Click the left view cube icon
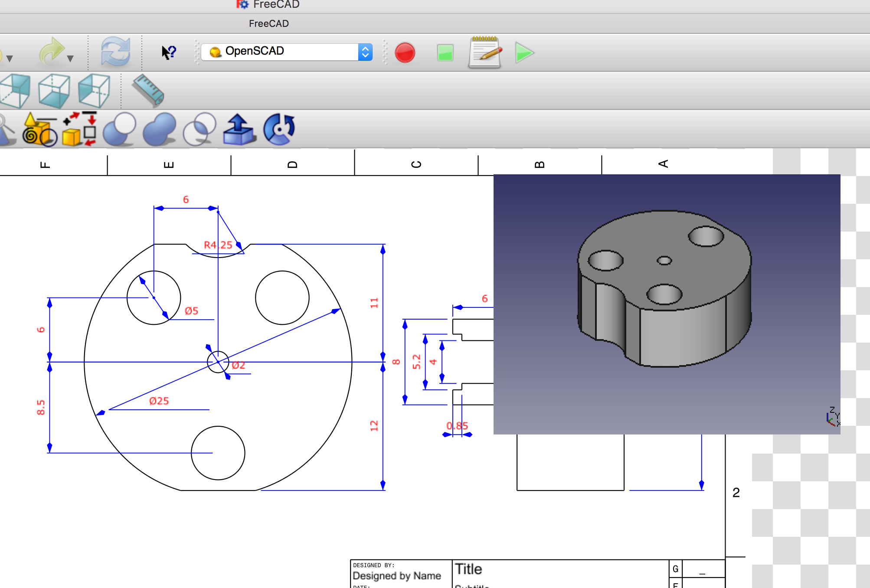The width and height of the screenshot is (870, 588). [x=94, y=90]
